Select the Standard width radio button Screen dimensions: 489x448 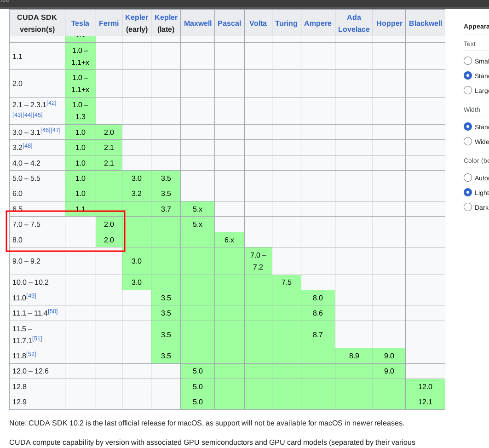[468, 126]
